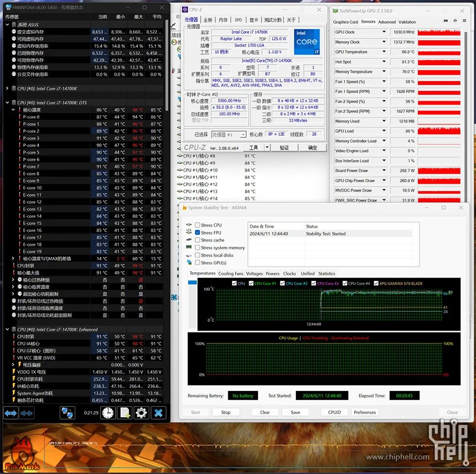Click the blue slider beside the AIDA64 temperature graph

192,282
